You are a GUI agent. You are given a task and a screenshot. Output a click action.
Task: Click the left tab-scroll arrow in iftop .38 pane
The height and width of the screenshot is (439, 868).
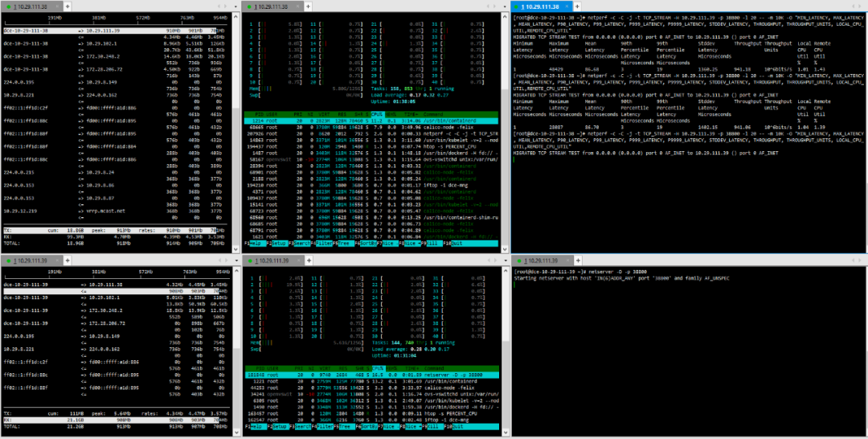218,6
